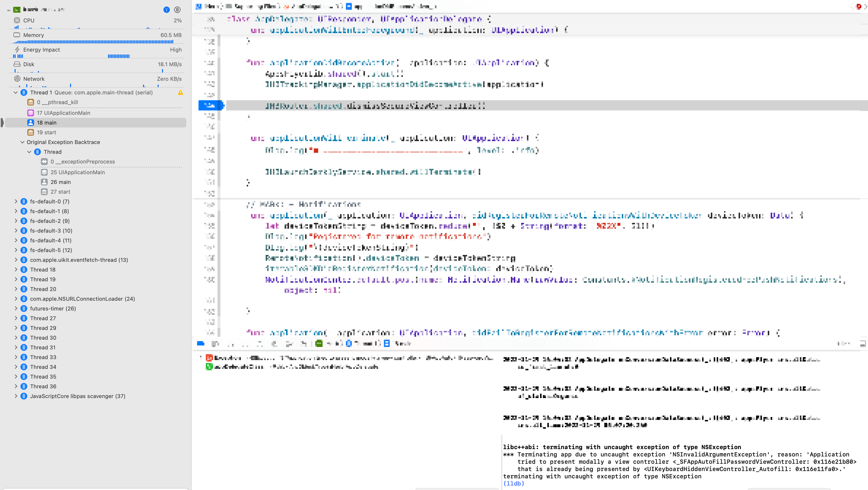868x490 pixels.
Task: Click the (lldb) console prompt
Action: 514,483
